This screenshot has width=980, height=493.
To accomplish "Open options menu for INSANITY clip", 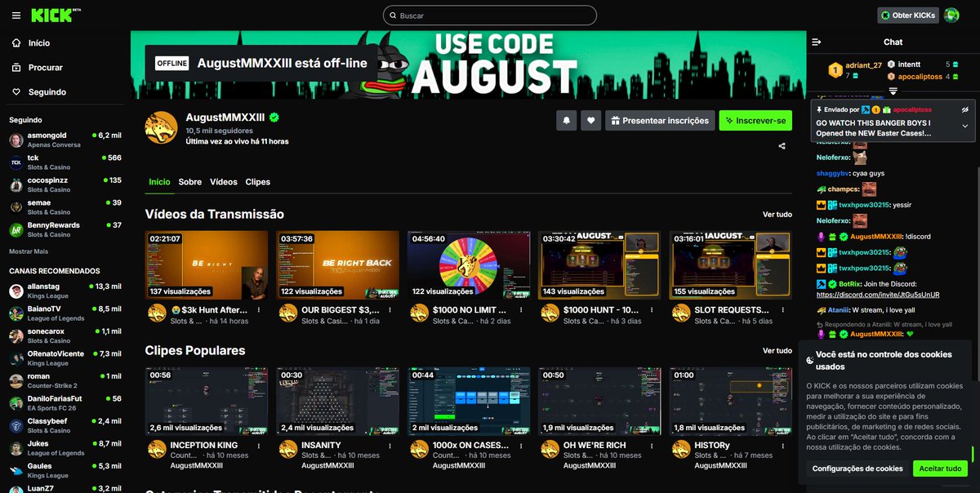I will 390,446.
